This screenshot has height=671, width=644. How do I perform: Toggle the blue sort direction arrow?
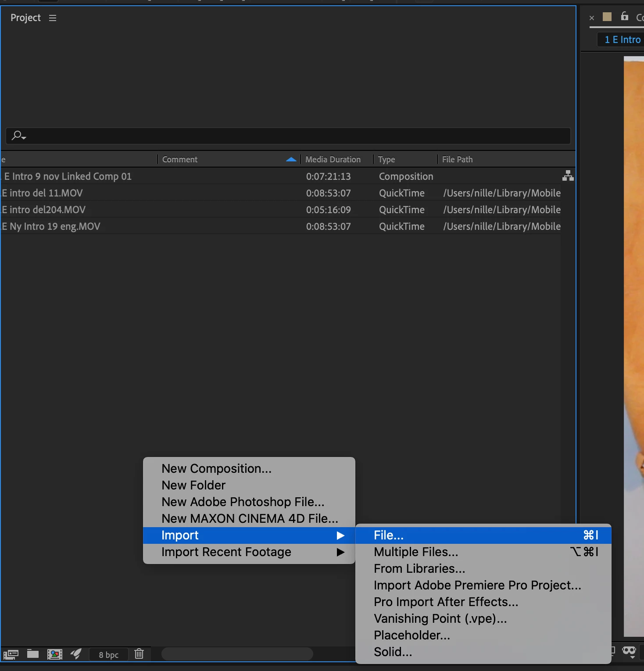[291, 160]
